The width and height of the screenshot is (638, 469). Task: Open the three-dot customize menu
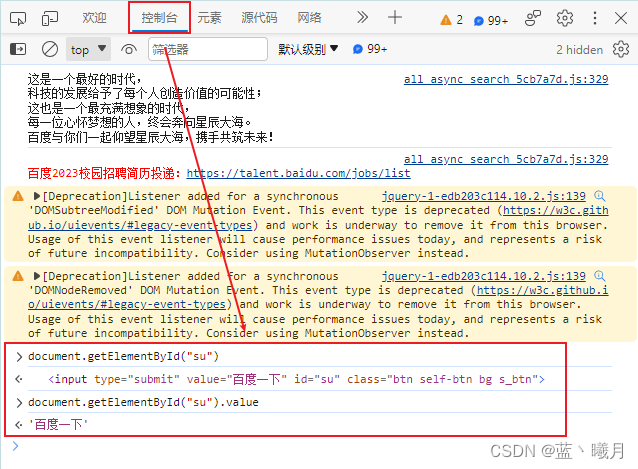595,18
